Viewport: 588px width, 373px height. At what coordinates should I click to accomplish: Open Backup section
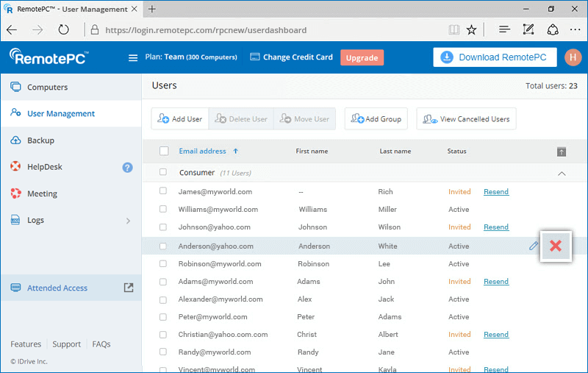click(71, 141)
